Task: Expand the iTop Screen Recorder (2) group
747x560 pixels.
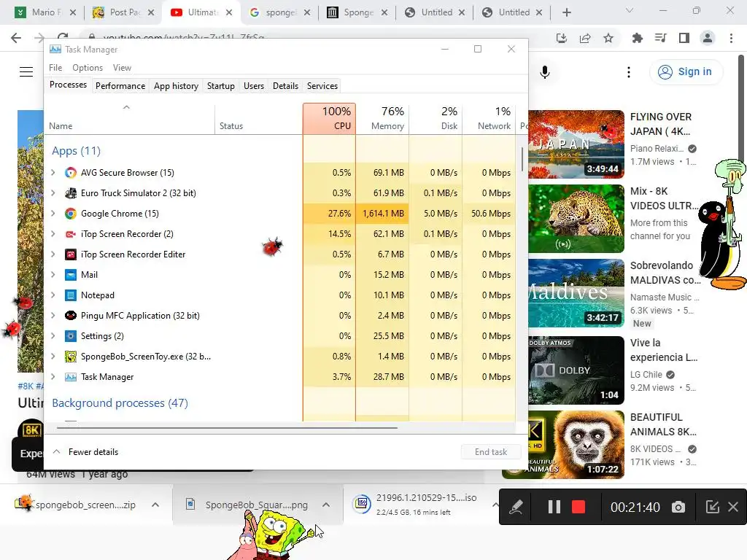Action: click(53, 234)
